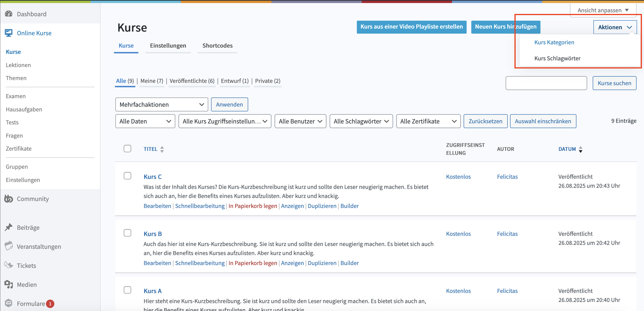This screenshot has height=311, width=644.
Task: Open the Kurs C title link
Action: pyautogui.click(x=153, y=176)
